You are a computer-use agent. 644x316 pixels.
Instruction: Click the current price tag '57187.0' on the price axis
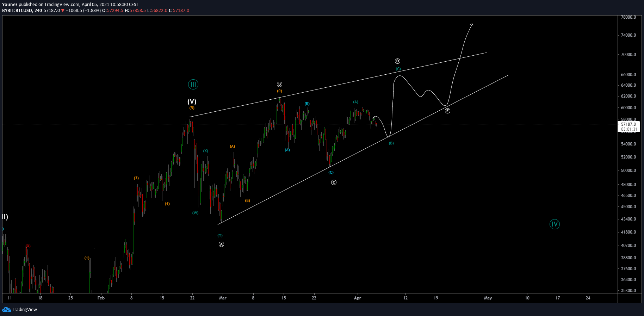point(628,124)
